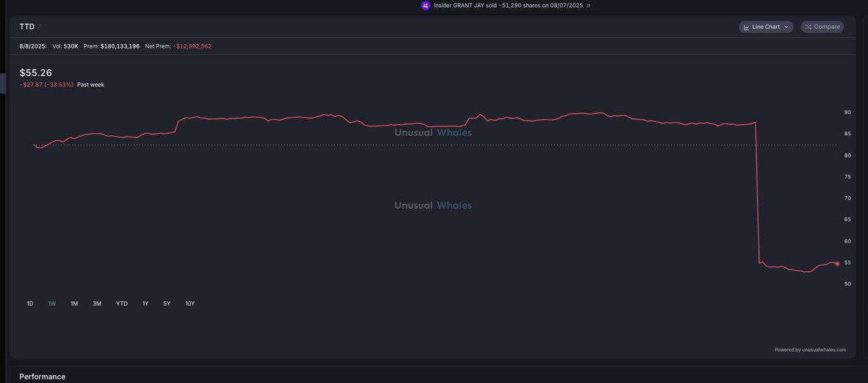Open the Insider GRANT JAY sold notice
This screenshot has width=868, height=383.
click(x=508, y=5)
